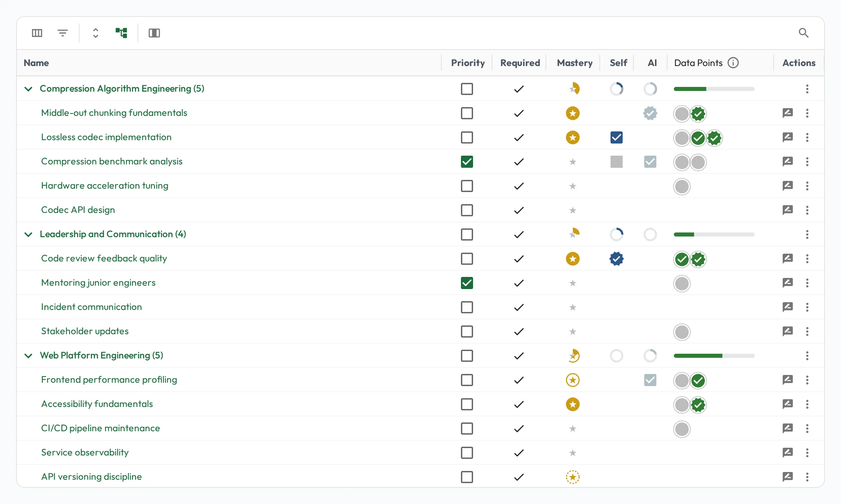Collapse Leadership and Communication group
This screenshot has height=504, width=841.
pyautogui.click(x=29, y=234)
